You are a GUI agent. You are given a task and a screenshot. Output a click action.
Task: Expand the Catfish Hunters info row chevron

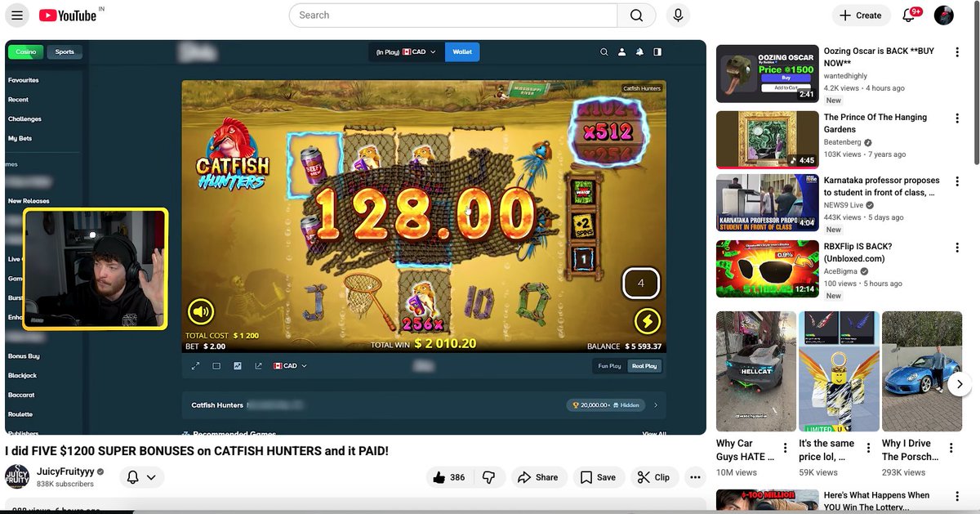(x=656, y=404)
